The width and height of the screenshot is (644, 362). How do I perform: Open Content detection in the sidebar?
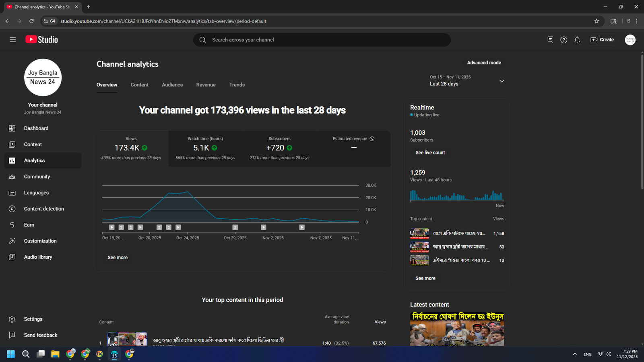tap(43, 209)
